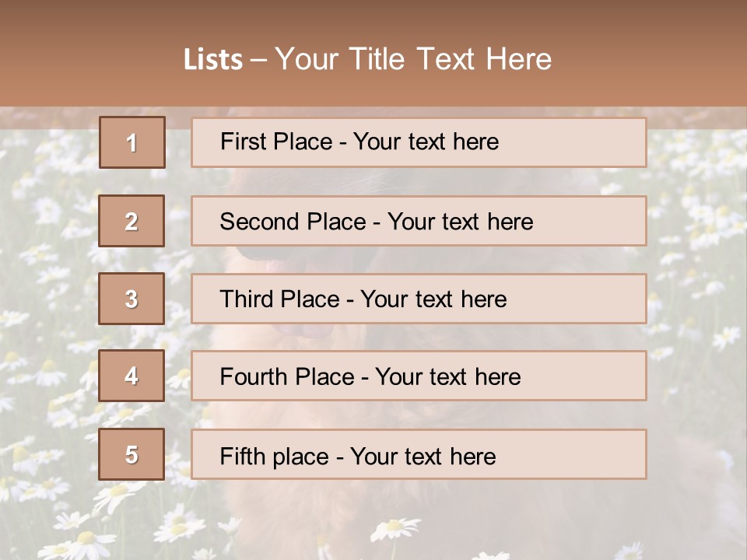This screenshot has width=747, height=560.
Task: Select the number 4 square
Action: tap(132, 376)
